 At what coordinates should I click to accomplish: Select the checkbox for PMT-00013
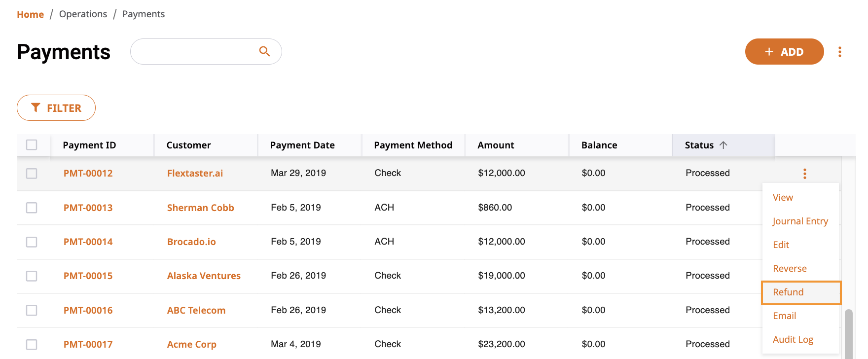pos(32,208)
